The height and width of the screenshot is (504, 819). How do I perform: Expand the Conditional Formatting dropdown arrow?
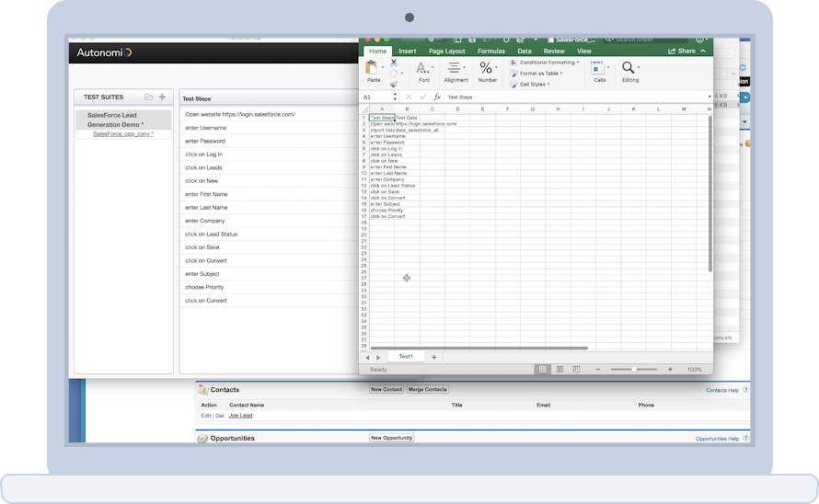(578, 63)
